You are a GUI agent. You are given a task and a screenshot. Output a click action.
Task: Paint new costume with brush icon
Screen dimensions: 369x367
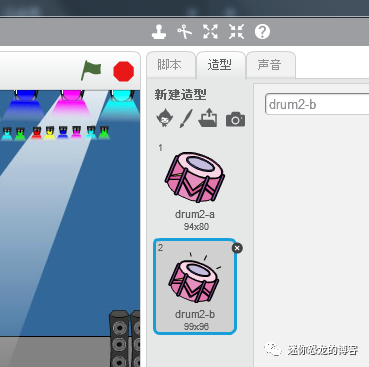[186, 119]
